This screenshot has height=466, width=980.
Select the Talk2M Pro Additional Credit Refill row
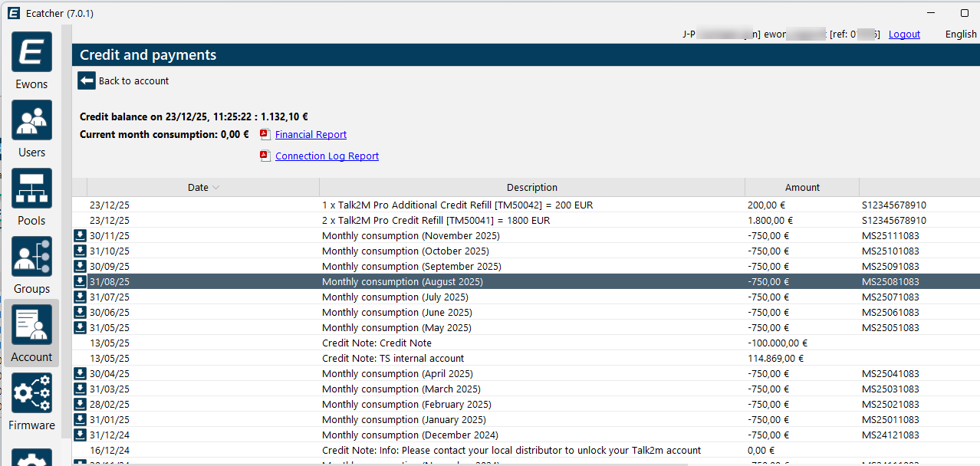457,205
